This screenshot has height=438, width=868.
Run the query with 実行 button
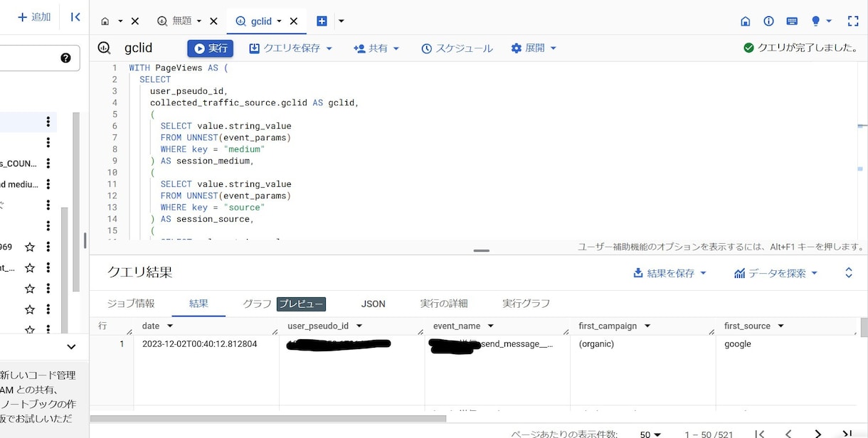click(x=211, y=48)
